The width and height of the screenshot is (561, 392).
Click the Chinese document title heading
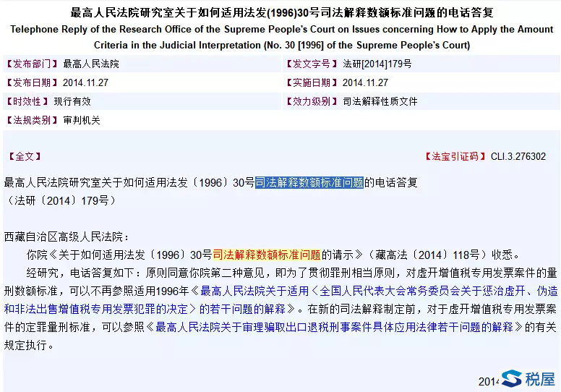tap(280, 13)
